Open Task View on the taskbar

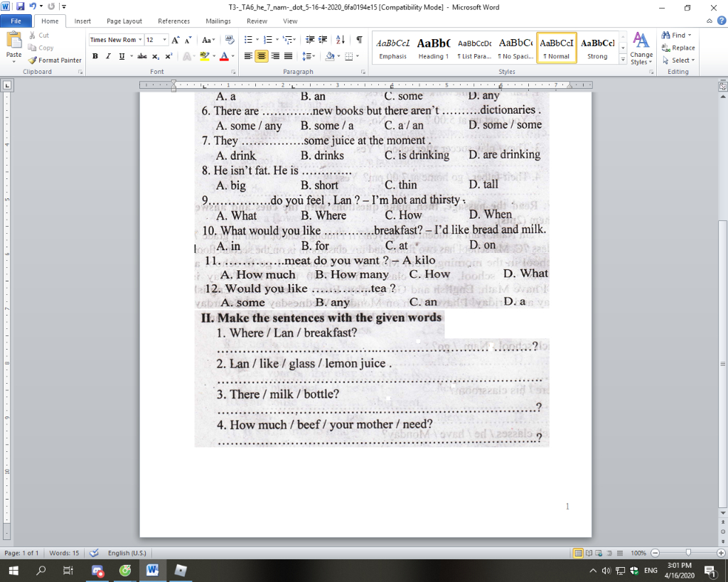point(68,571)
